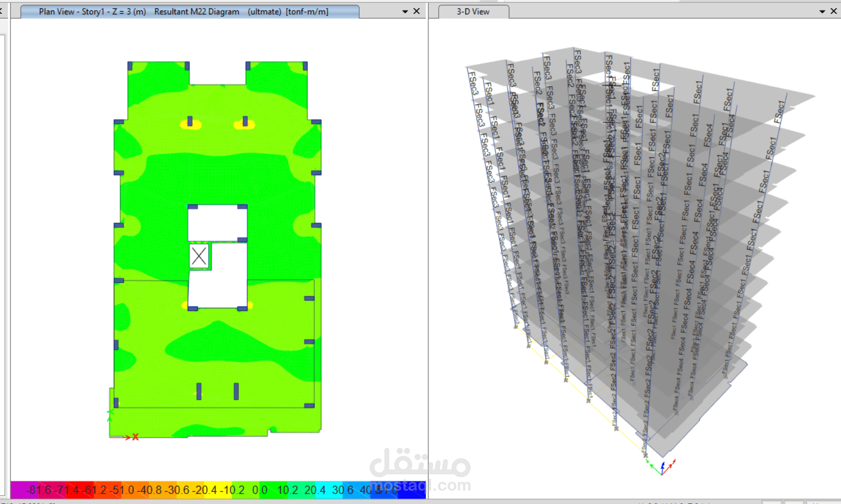Click the red X axis arrow at plan origin
The image size is (841, 504).
(124, 437)
